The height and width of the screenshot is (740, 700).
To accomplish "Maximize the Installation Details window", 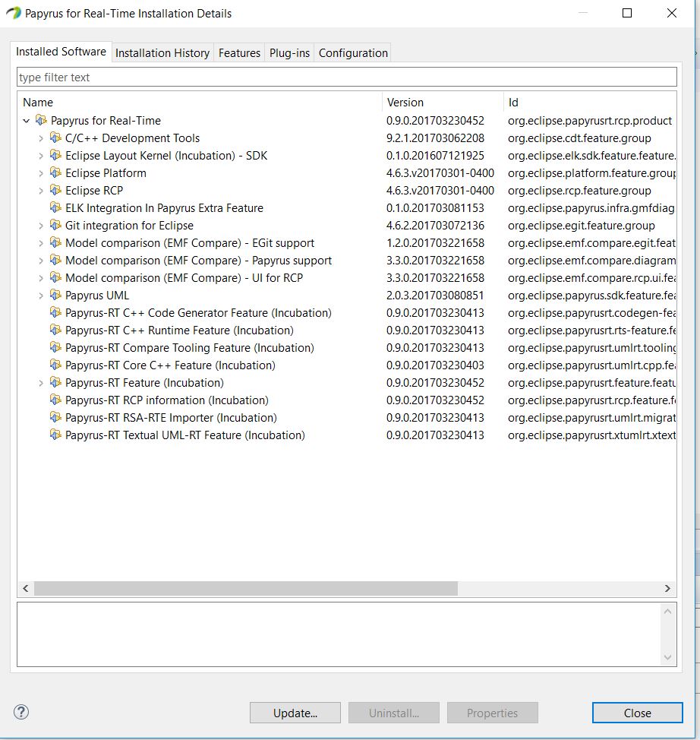I will point(627,13).
